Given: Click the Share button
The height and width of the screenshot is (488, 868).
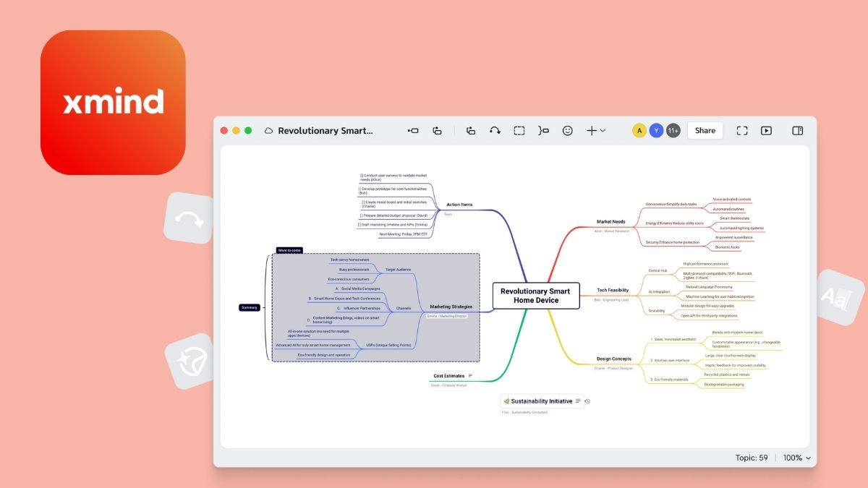Looking at the screenshot, I should (705, 131).
